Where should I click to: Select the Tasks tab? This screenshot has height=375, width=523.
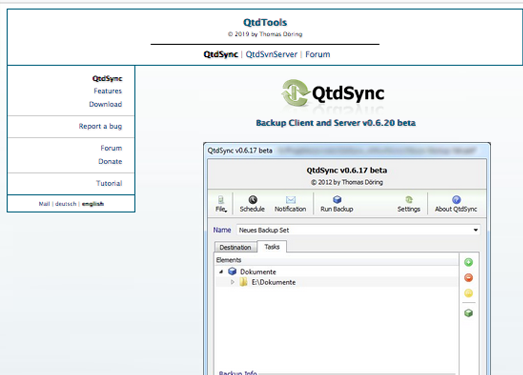272,247
